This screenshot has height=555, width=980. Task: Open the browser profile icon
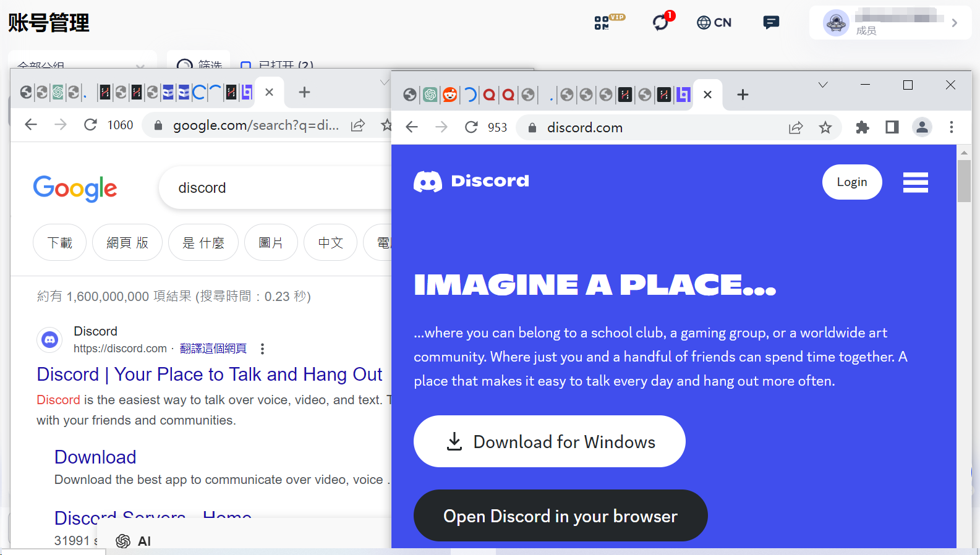tap(922, 127)
